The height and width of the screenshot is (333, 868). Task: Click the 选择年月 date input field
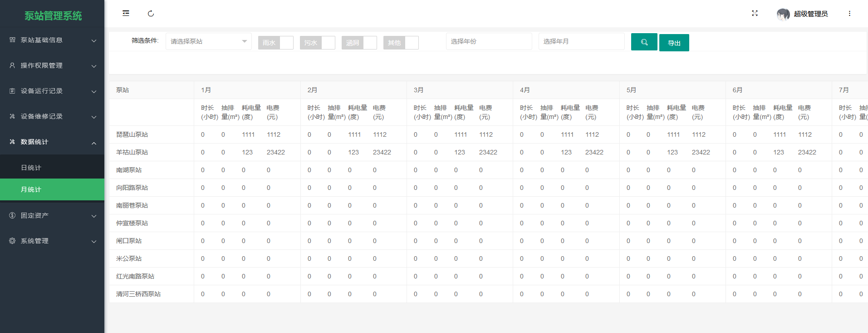click(x=582, y=41)
